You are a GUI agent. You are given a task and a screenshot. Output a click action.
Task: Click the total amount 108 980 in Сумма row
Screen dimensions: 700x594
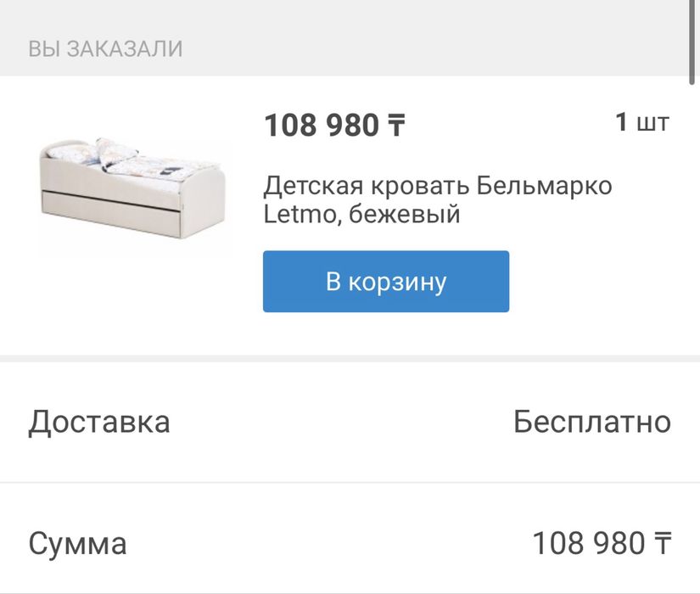pyautogui.click(x=588, y=543)
